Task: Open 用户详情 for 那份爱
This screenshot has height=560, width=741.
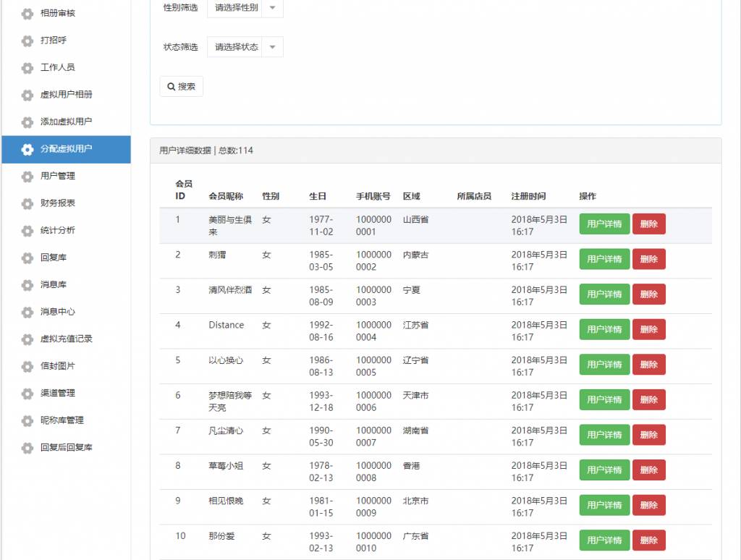Action: pyautogui.click(x=604, y=540)
